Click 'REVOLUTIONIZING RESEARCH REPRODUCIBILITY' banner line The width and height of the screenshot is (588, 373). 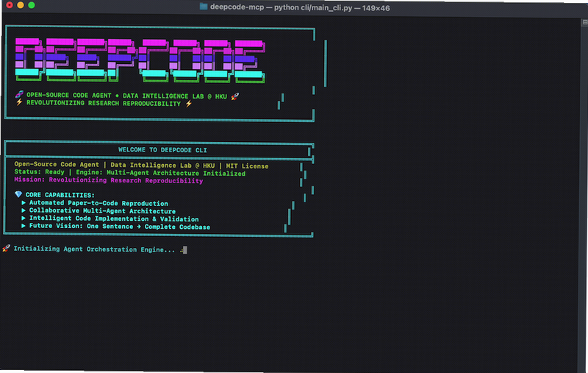coord(104,103)
